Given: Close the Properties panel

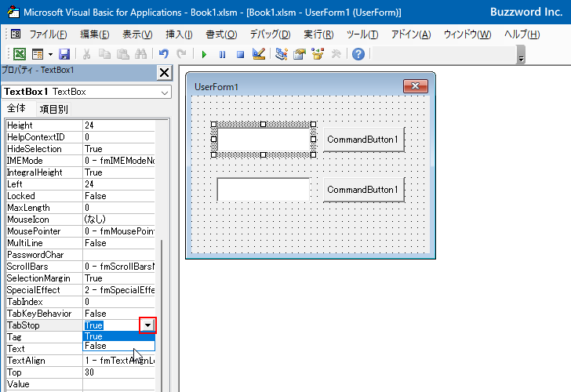Looking at the screenshot, I should pyautogui.click(x=164, y=72).
